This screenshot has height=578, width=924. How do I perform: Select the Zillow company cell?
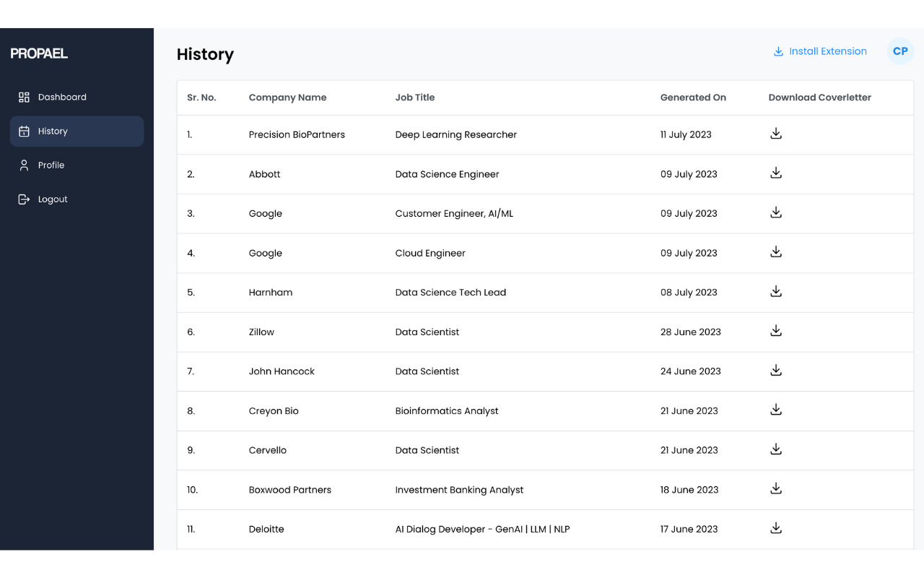[x=261, y=332]
